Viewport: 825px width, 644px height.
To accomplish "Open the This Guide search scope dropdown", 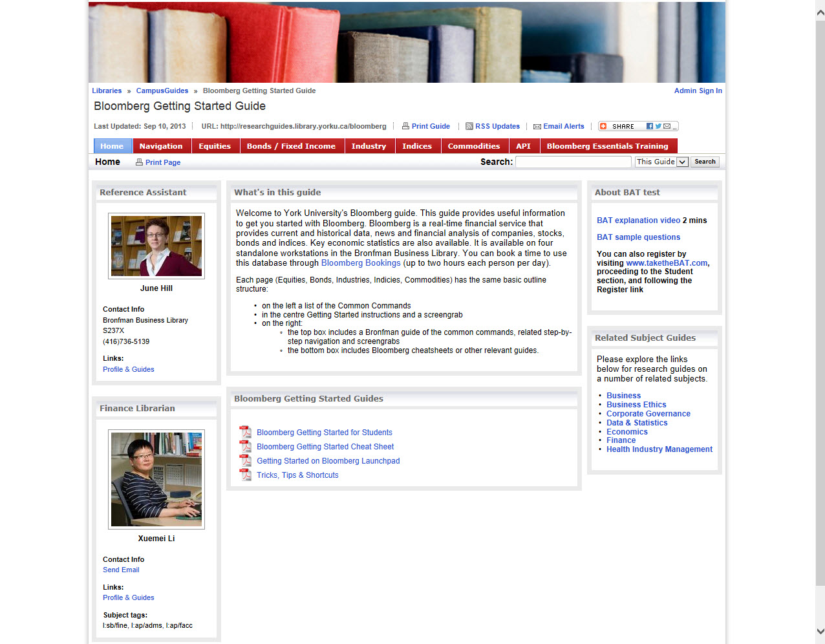I will coord(661,162).
